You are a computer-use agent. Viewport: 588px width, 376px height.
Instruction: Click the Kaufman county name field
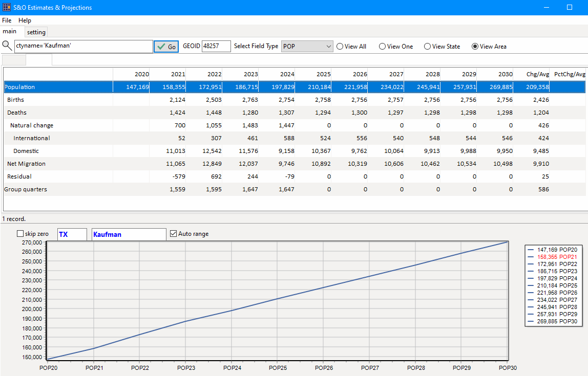click(x=129, y=234)
